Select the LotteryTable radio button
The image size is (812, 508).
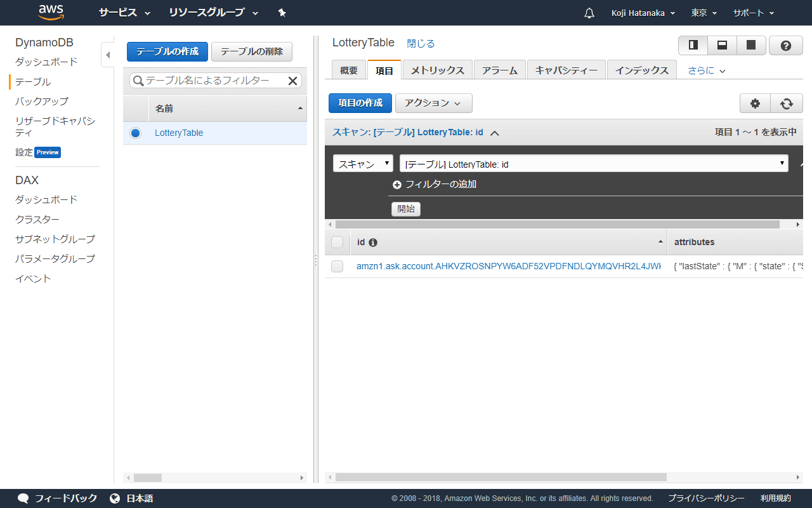tap(135, 133)
